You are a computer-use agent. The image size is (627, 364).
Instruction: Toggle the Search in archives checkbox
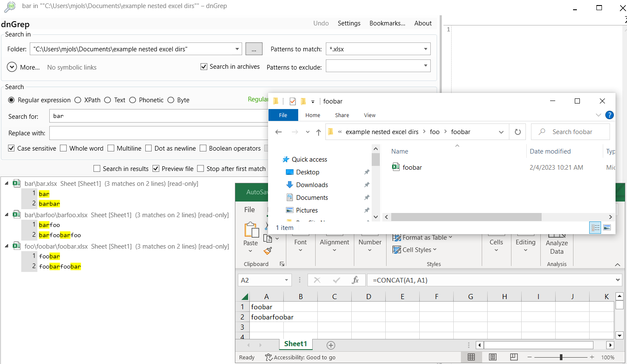pyautogui.click(x=204, y=67)
